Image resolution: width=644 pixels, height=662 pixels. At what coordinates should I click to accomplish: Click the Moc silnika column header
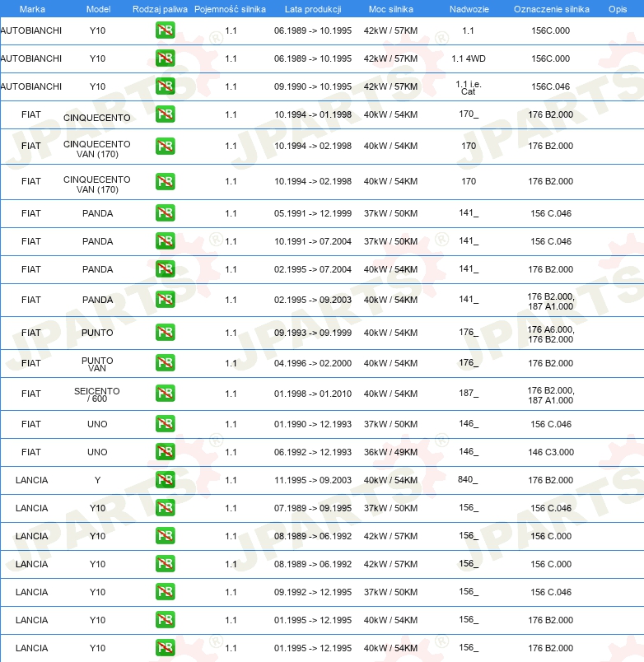390,9
